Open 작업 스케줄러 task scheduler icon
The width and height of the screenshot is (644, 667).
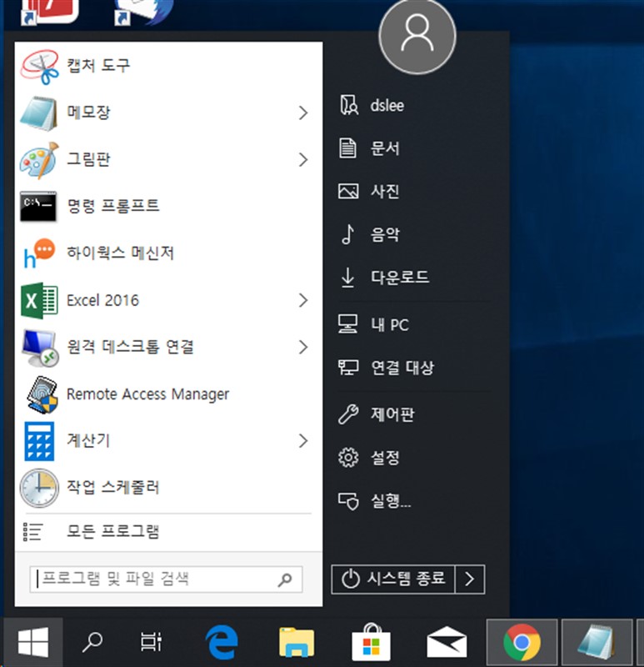(x=39, y=487)
